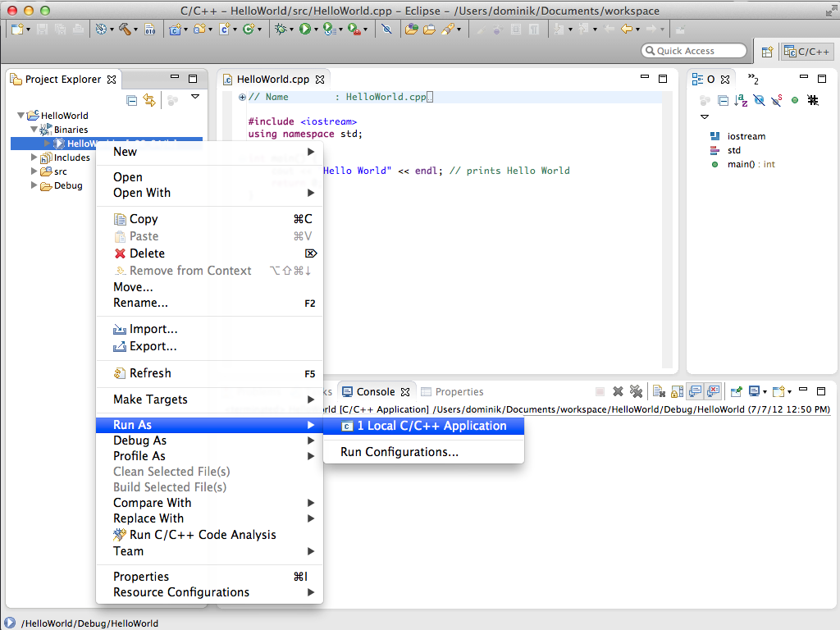
Task: Toggle Group Includes hash icon in Outline
Action: coord(813,100)
